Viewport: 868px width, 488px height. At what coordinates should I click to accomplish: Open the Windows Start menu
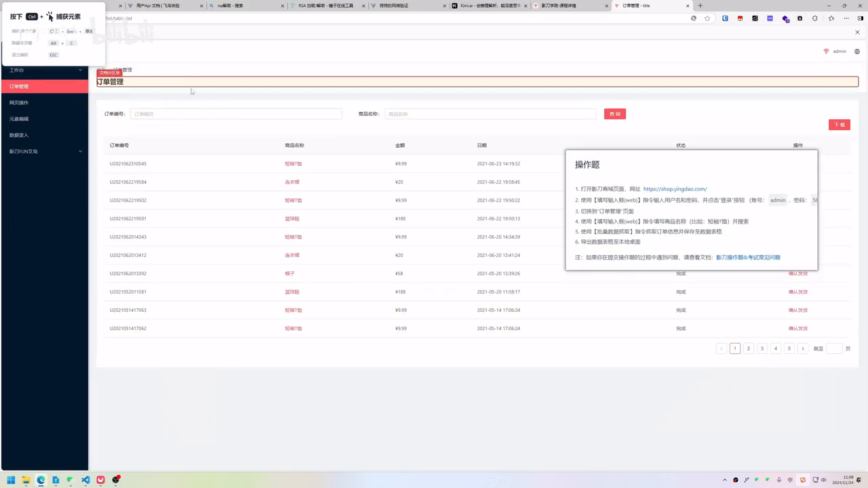point(11,480)
